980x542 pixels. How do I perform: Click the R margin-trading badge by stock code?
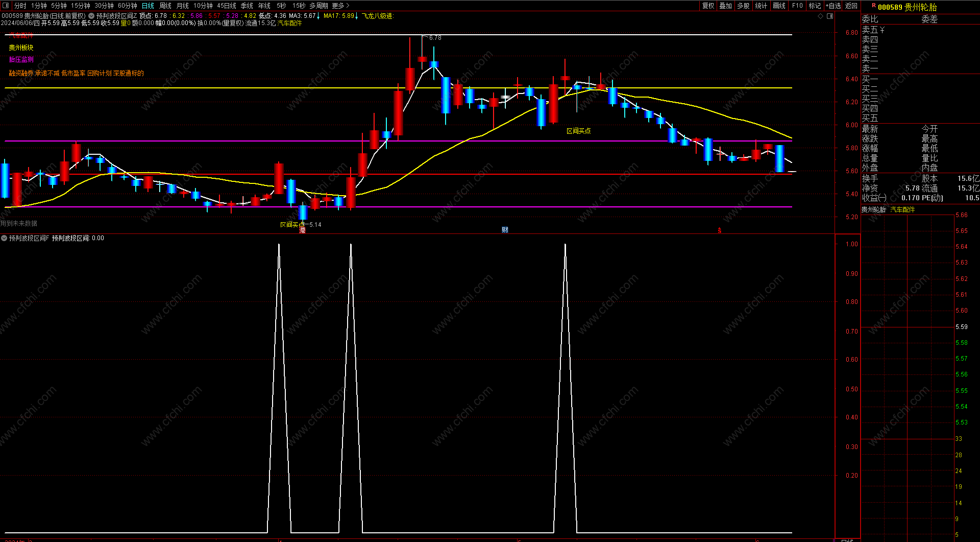click(873, 6)
